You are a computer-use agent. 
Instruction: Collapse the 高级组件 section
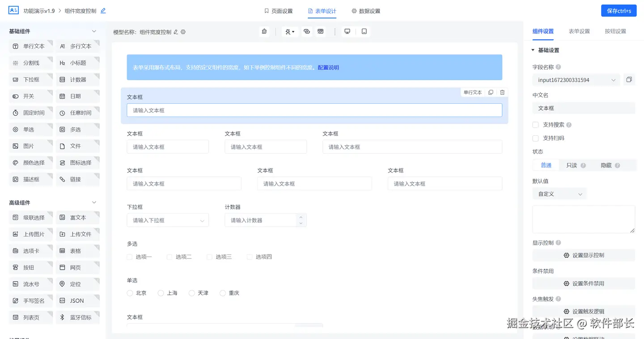[x=94, y=202]
